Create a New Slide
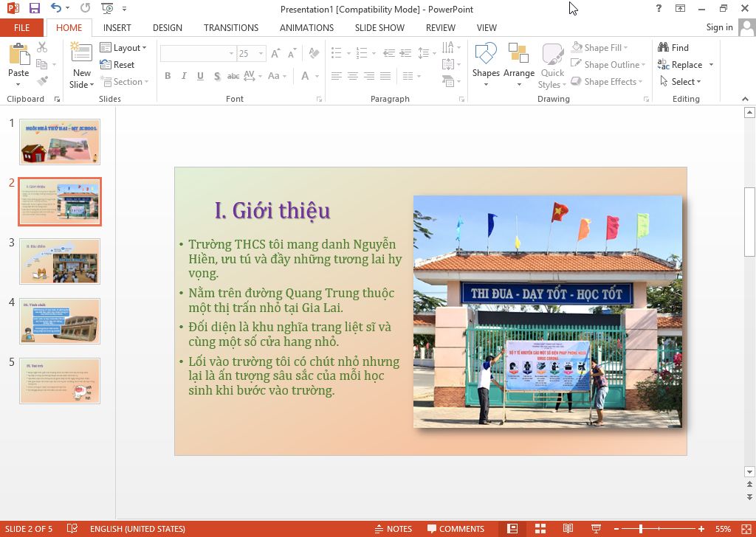756x537 pixels. pyautogui.click(x=81, y=55)
